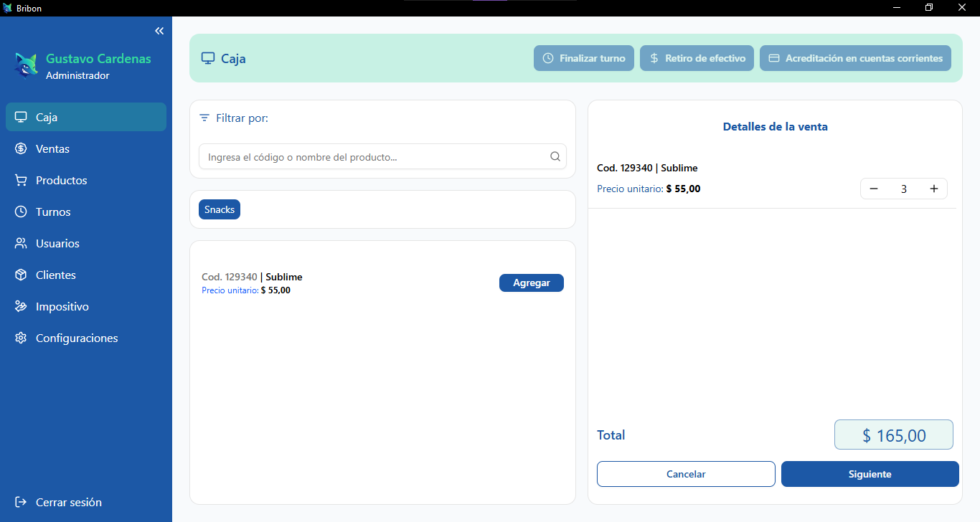Navigate to the Impositivo section
Image resolution: width=980 pixels, height=522 pixels.
(x=62, y=307)
